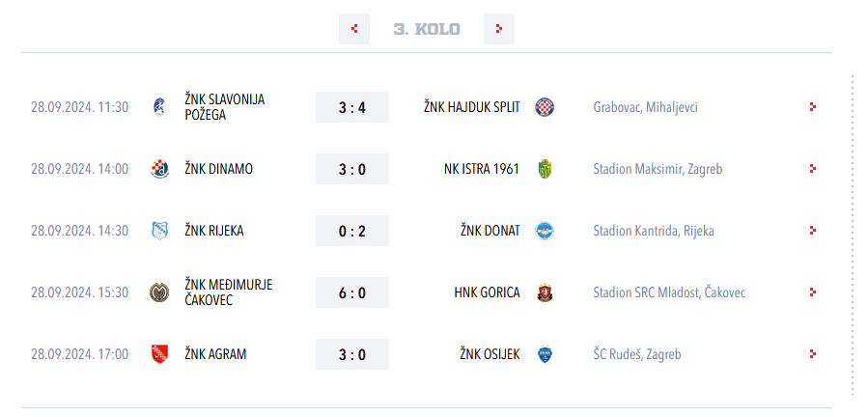Open Stadion Maksimir, Zagreb venue link

(658, 169)
